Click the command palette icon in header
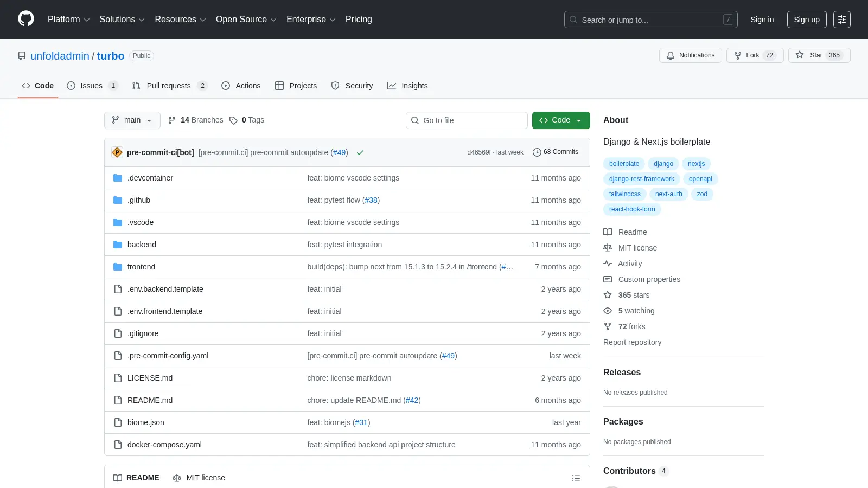Viewport: 868px width, 488px height. [x=842, y=20]
